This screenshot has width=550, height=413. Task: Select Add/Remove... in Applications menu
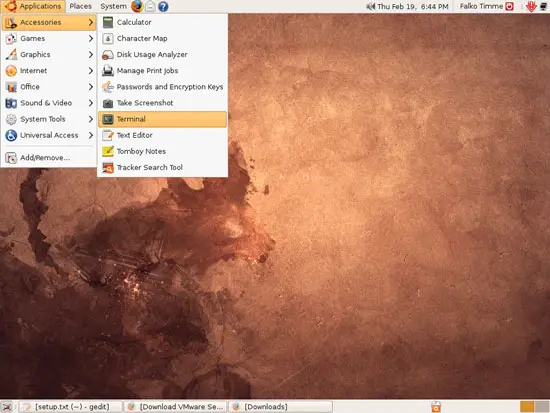pyautogui.click(x=49, y=158)
